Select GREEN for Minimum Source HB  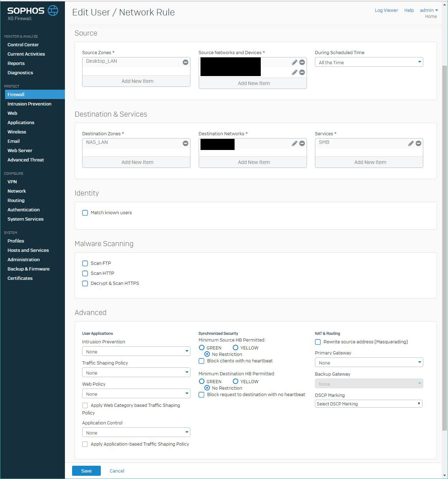tap(202, 348)
